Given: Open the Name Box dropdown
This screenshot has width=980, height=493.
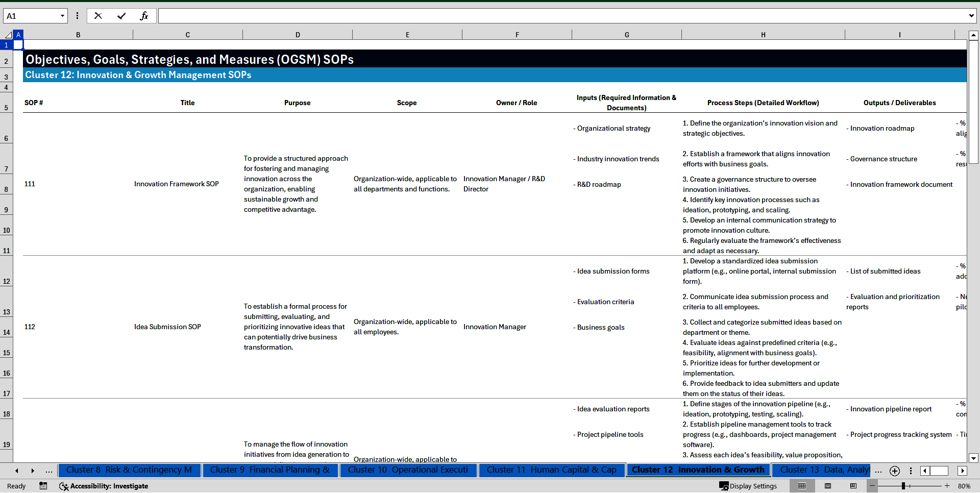Looking at the screenshot, I should (x=62, y=15).
